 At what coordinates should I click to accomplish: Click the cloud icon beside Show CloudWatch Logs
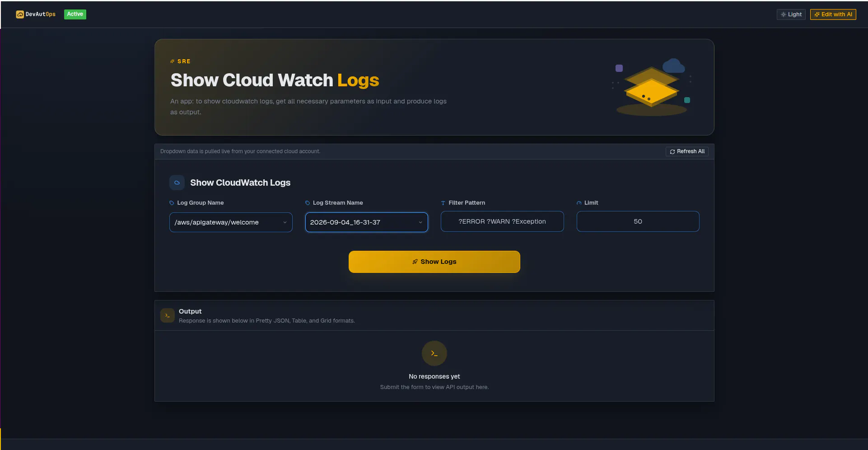(x=177, y=183)
